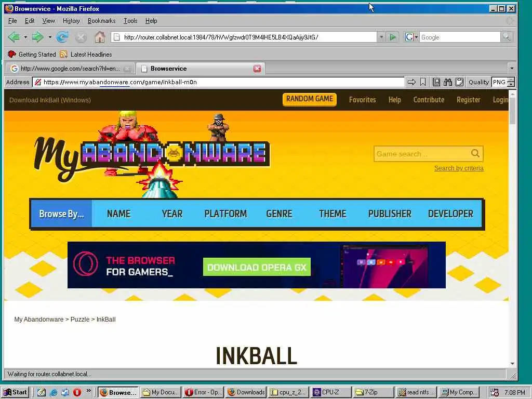Browse games by PLATFORM

225,214
